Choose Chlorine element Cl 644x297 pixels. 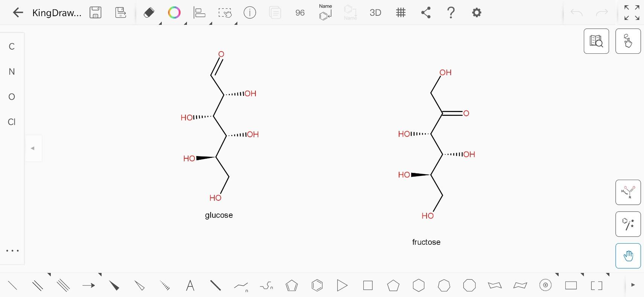[x=12, y=122]
